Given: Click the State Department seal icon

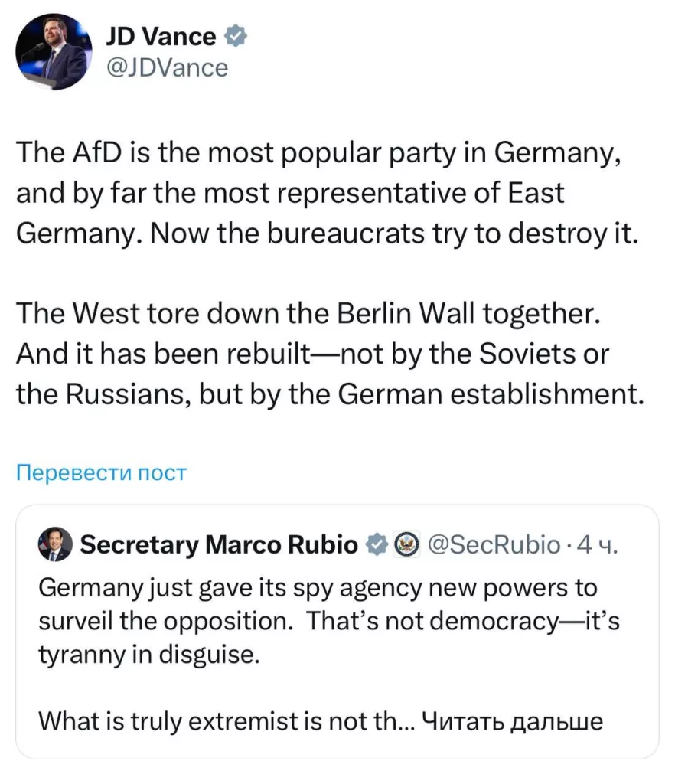Looking at the screenshot, I should pyautogui.click(x=407, y=544).
